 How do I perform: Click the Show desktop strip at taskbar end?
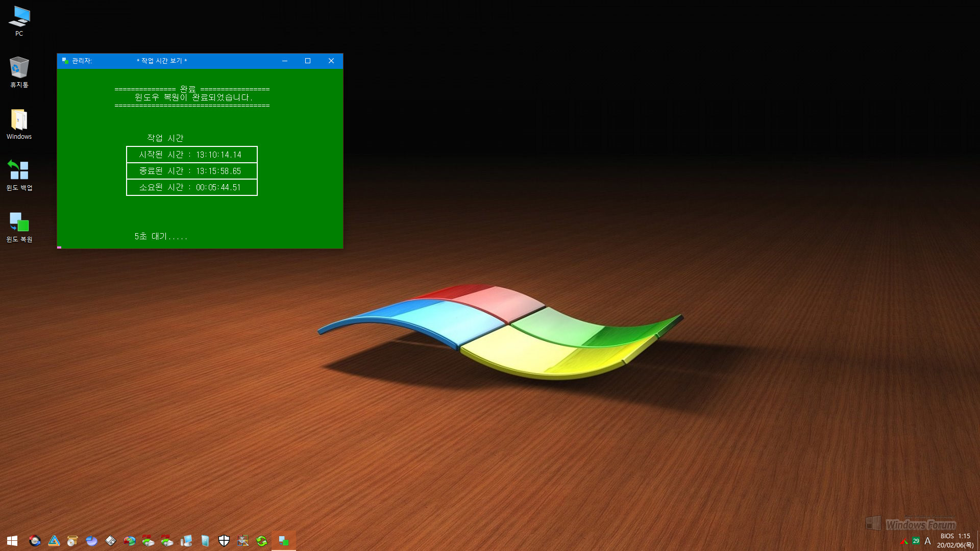point(978,541)
